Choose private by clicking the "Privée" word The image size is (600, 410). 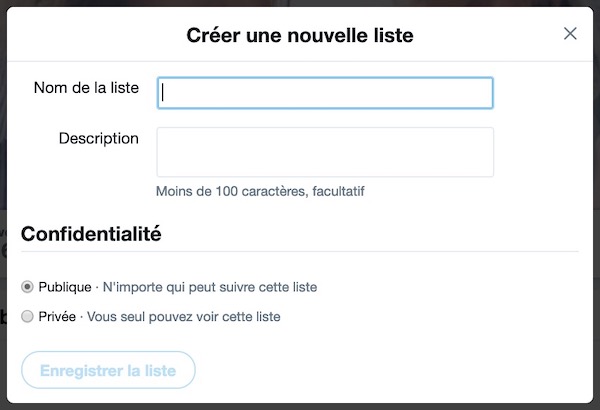tap(58, 317)
